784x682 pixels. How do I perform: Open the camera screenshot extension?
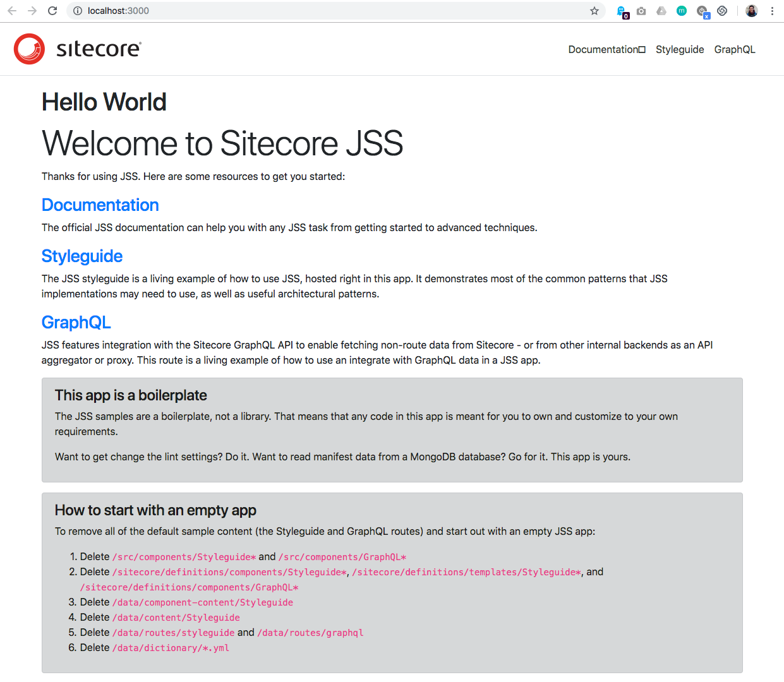coord(641,11)
